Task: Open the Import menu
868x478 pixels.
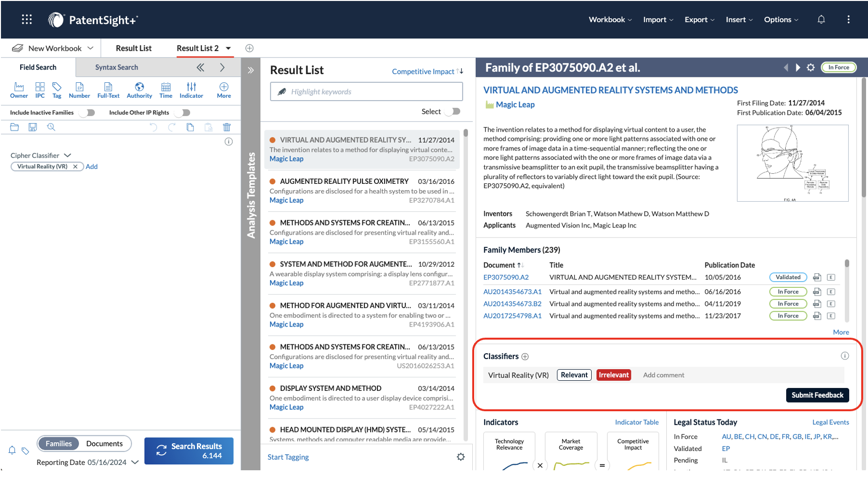Action: [658, 19]
